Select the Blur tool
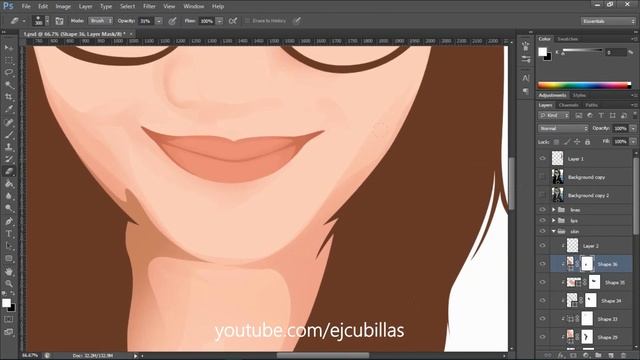 click(9, 196)
